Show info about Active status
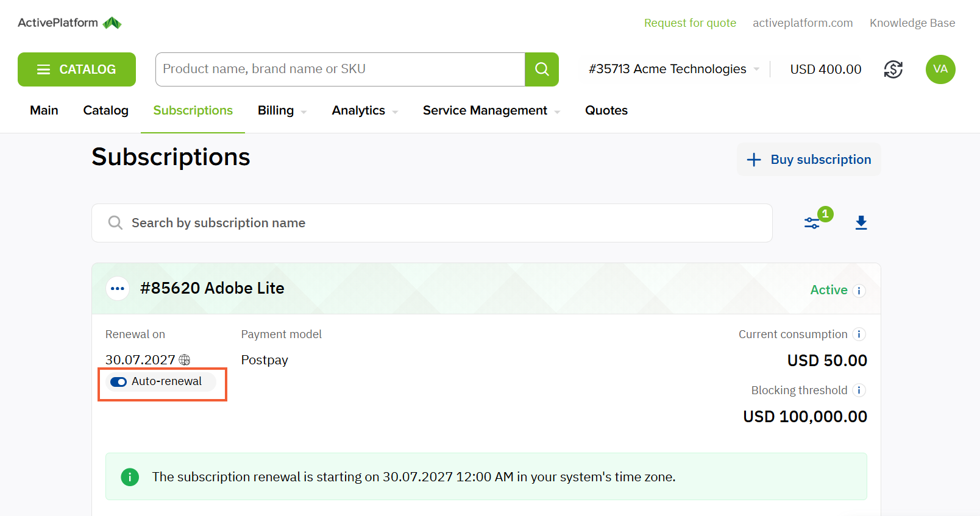The height and width of the screenshot is (516, 980). (859, 291)
